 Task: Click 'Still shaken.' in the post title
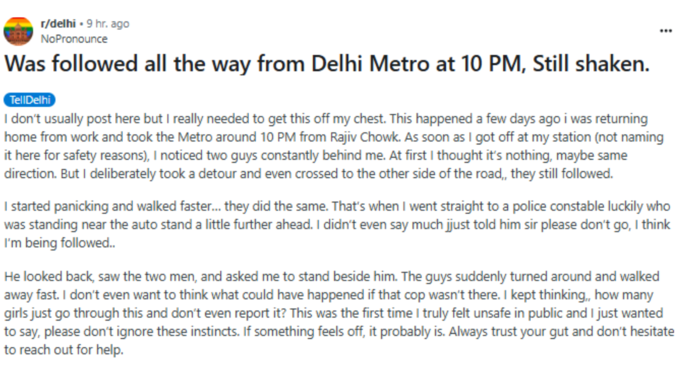(591, 64)
